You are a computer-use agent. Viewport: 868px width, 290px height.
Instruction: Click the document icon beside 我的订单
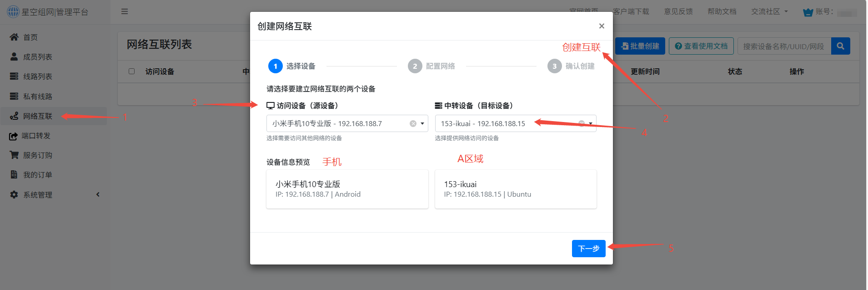[14, 174]
